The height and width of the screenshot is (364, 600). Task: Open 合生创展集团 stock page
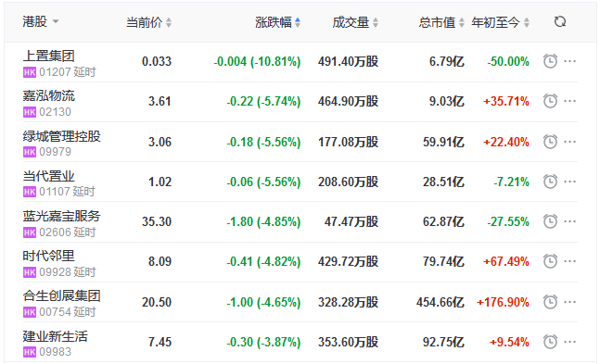pos(61,296)
